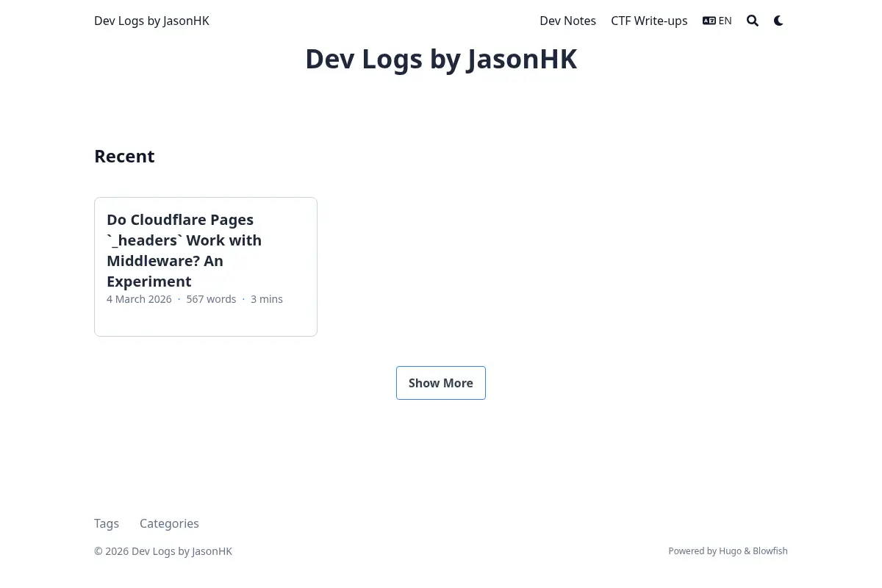Viewport: 882px width, 588px height.
Task: Click the '567 words' text
Action: (x=211, y=299)
